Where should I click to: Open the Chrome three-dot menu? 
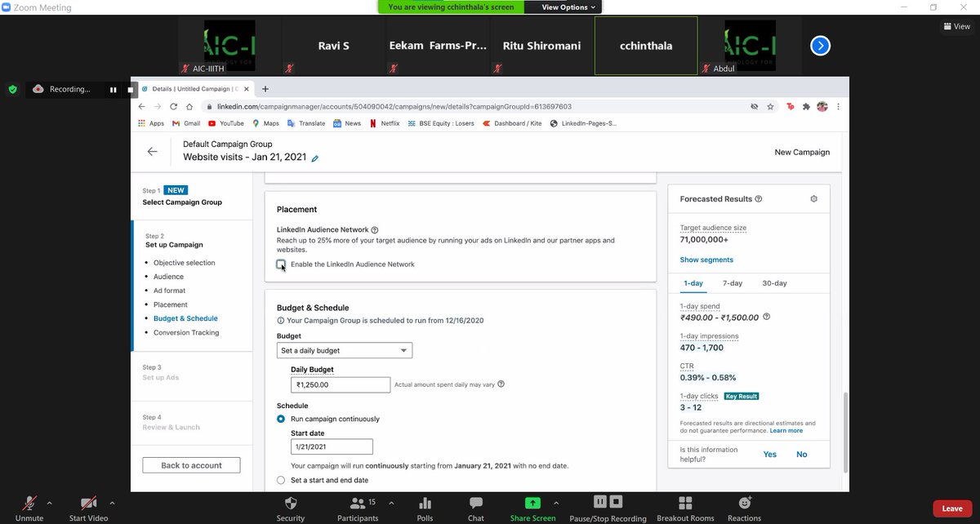click(838, 106)
